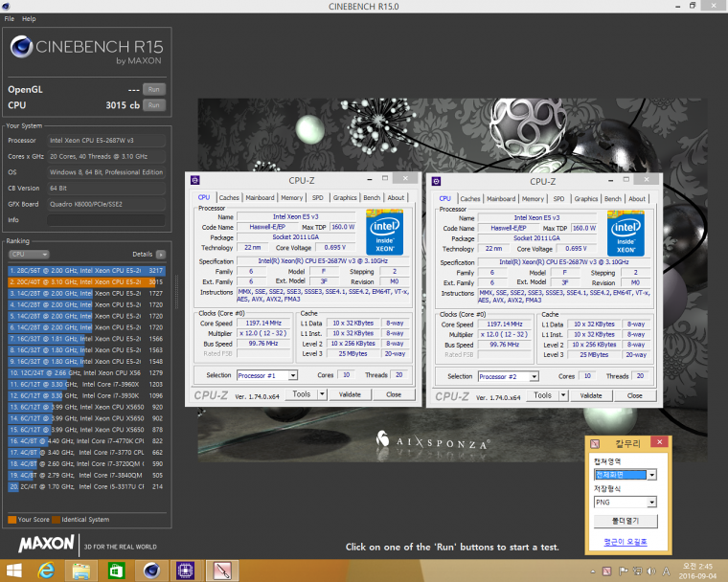Switch to Caches tab in left CPU-Z
The height and width of the screenshot is (582, 728).
coord(229,198)
